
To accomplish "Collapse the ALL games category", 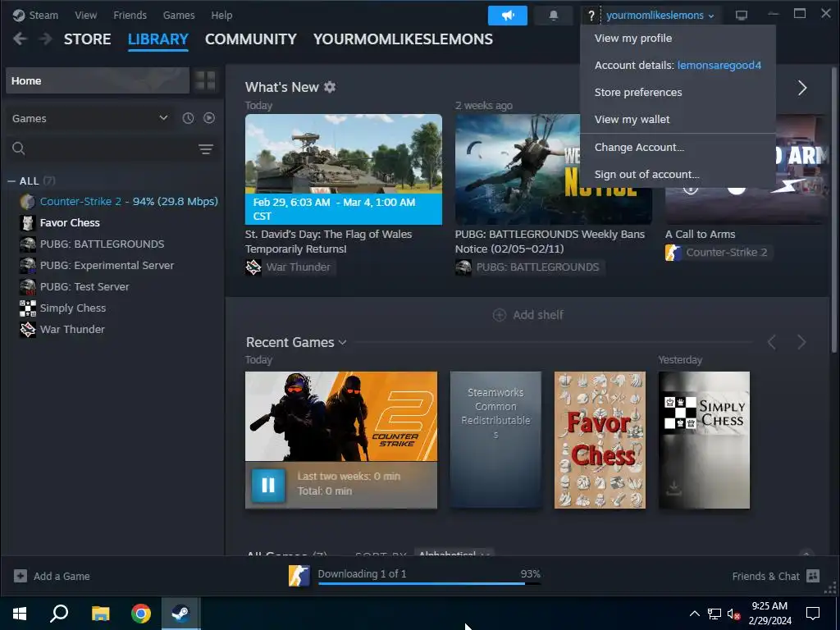I will tap(11, 181).
